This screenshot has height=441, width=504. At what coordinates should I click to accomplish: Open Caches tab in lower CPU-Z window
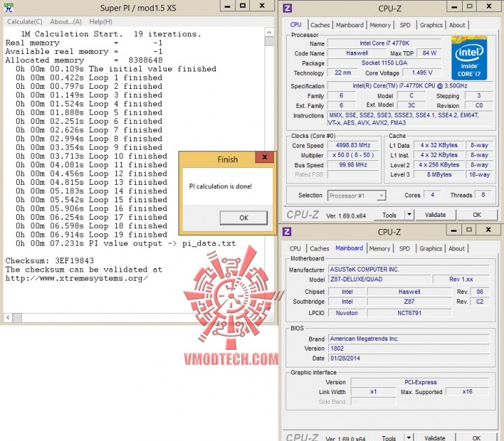(x=319, y=248)
